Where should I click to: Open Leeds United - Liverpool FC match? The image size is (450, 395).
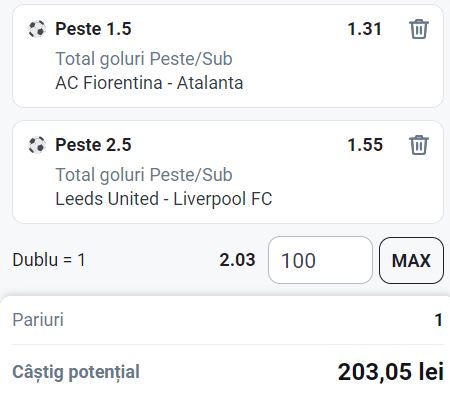coord(164,199)
